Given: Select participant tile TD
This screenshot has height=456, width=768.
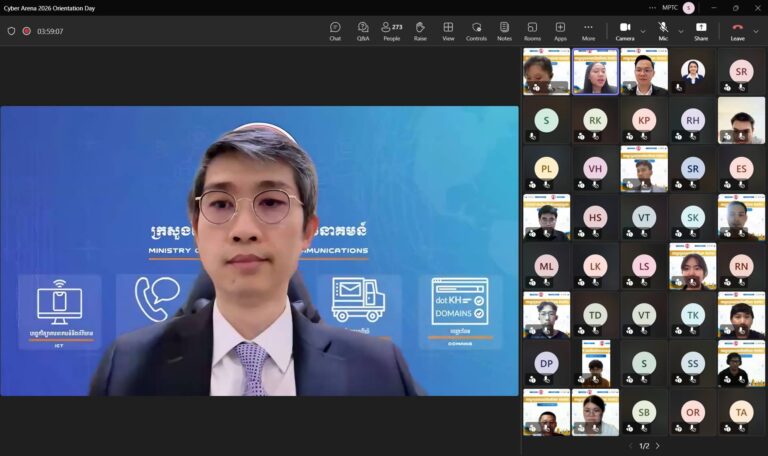Looking at the screenshot, I should pyautogui.click(x=595, y=315).
